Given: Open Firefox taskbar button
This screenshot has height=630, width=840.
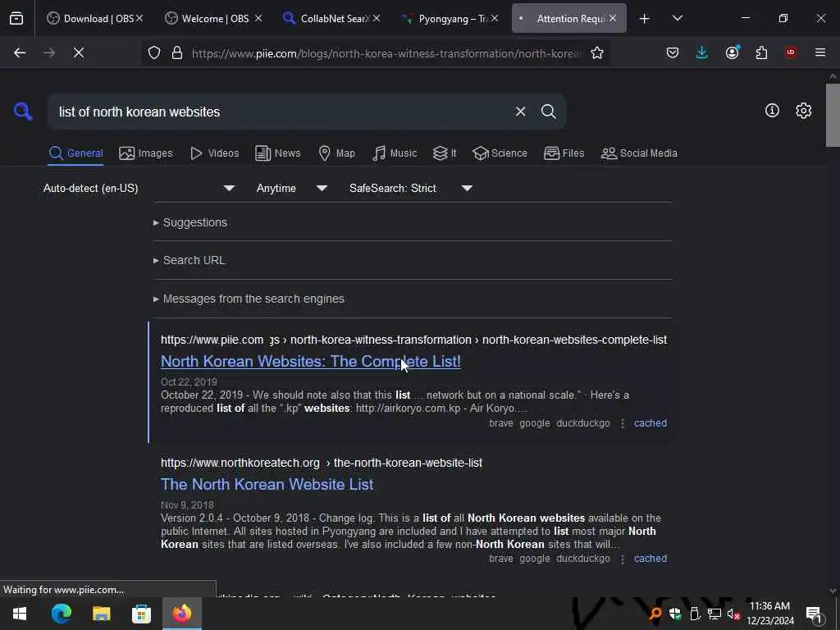Looking at the screenshot, I should [x=182, y=614].
